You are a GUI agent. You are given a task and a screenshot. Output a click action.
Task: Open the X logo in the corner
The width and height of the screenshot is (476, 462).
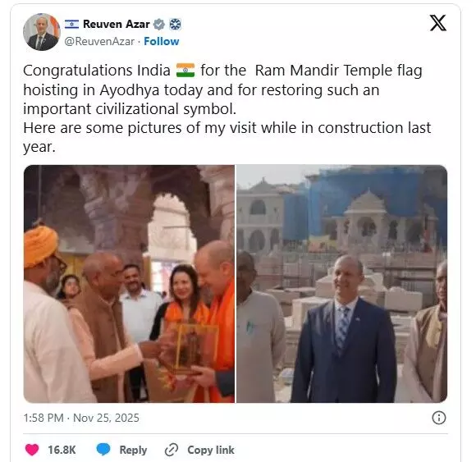coord(437,23)
